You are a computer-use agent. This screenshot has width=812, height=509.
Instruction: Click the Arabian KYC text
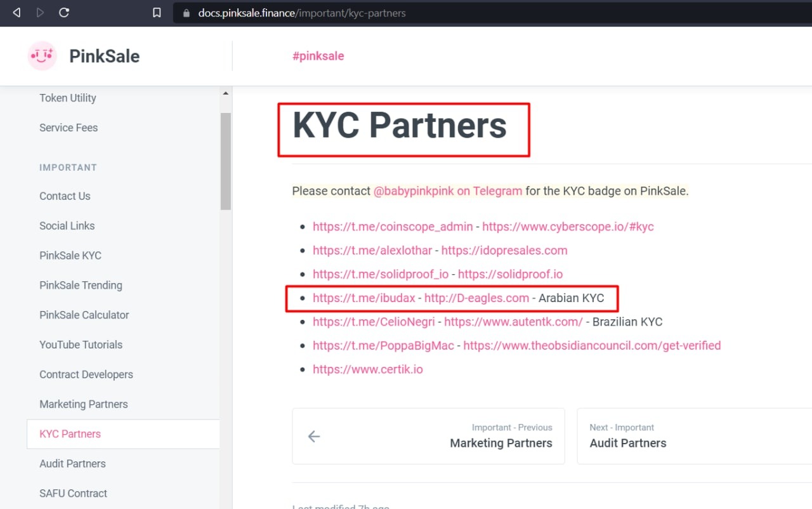[572, 298]
